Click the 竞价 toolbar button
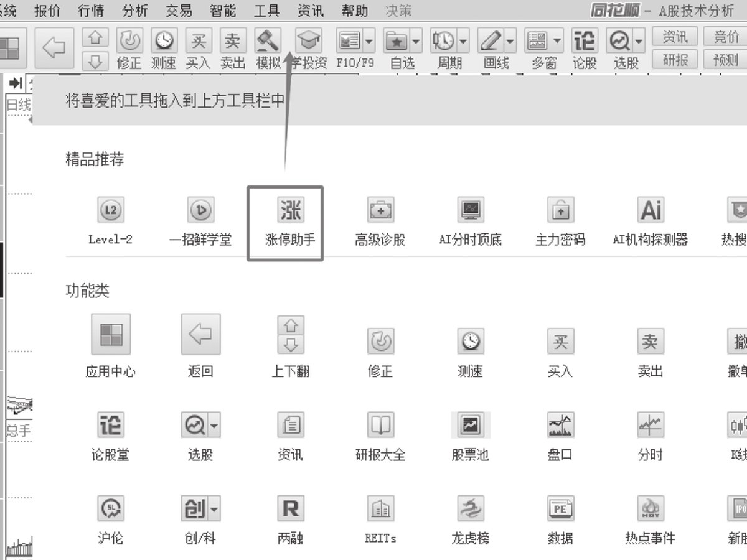This screenshot has height=560, width=747. coord(726,37)
